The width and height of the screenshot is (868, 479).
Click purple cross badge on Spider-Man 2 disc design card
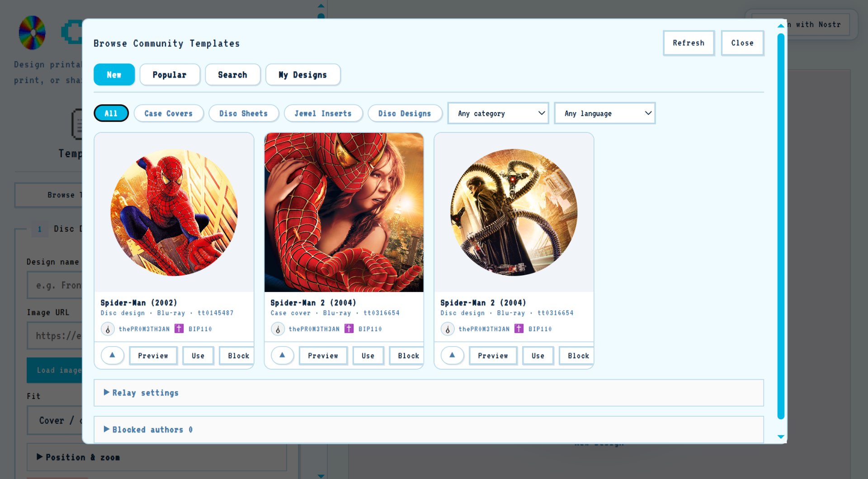point(519,329)
